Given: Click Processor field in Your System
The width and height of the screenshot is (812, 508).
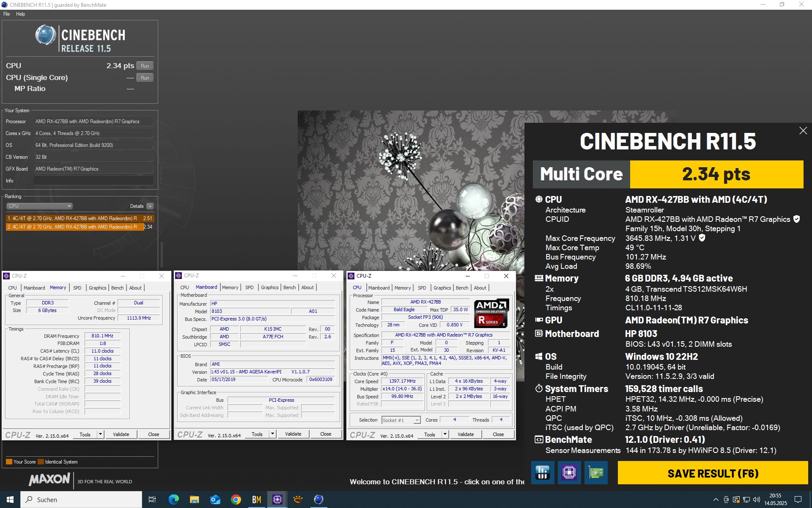Looking at the screenshot, I should pos(93,121).
